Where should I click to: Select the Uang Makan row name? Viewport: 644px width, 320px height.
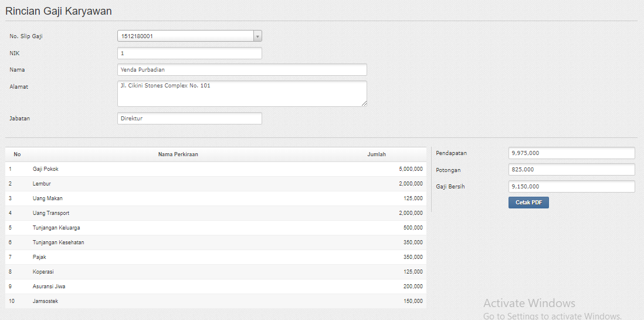48,198
